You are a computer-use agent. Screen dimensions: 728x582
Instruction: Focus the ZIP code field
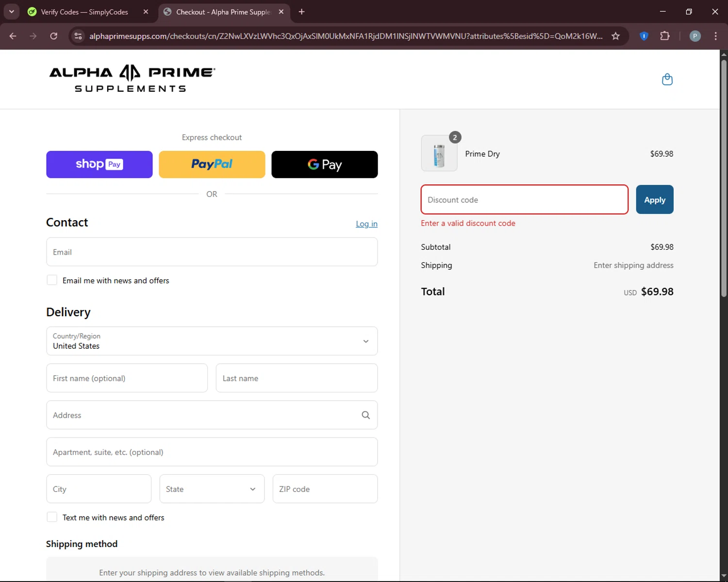coord(325,489)
